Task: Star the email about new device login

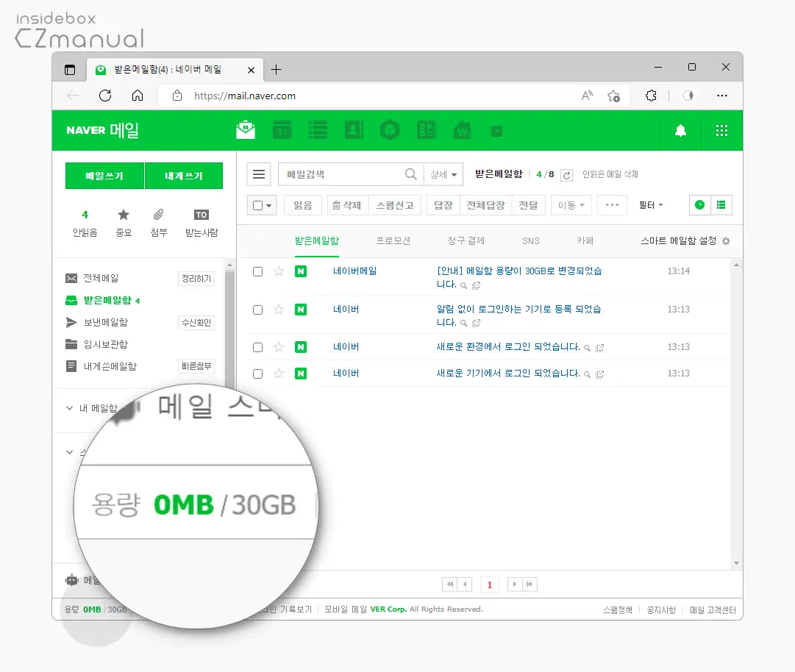Action: [278, 373]
